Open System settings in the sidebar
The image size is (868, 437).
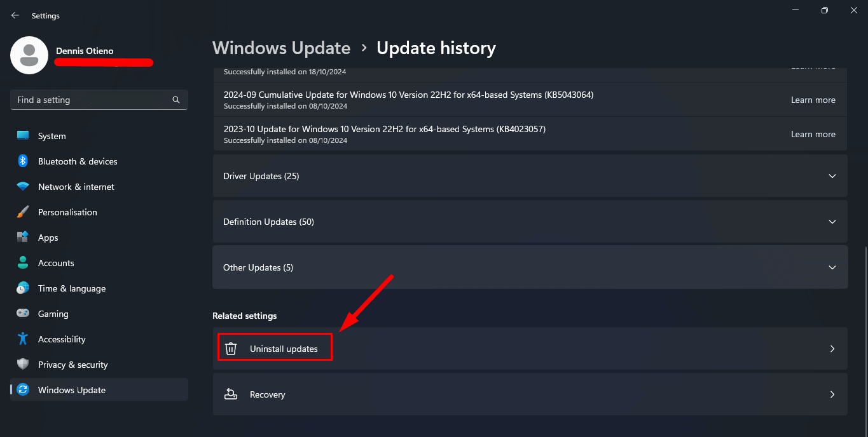click(51, 135)
